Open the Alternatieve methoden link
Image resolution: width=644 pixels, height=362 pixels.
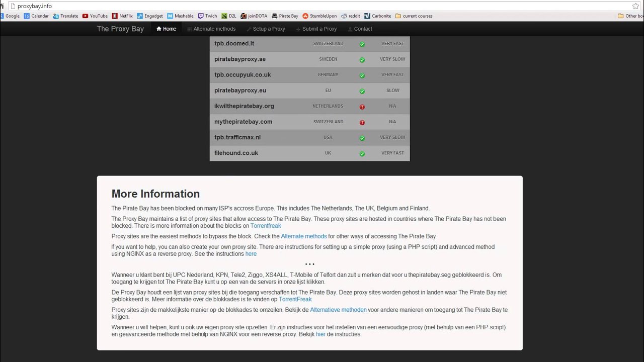pos(338,310)
